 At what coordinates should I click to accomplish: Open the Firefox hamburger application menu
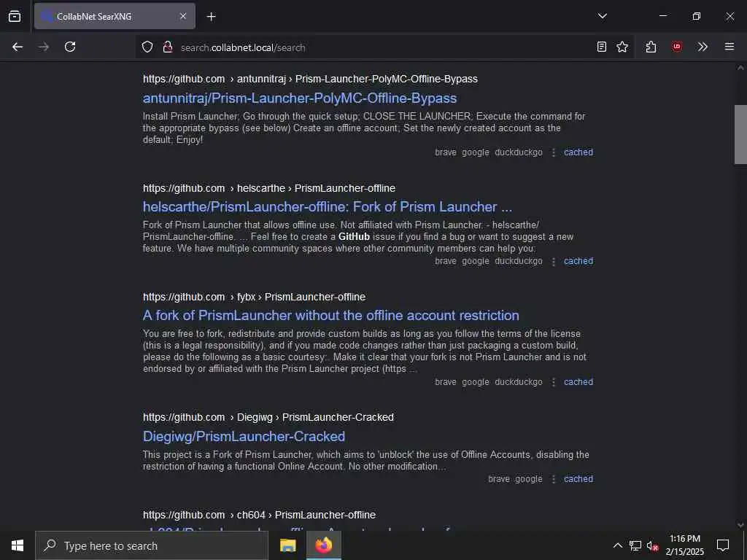click(729, 47)
